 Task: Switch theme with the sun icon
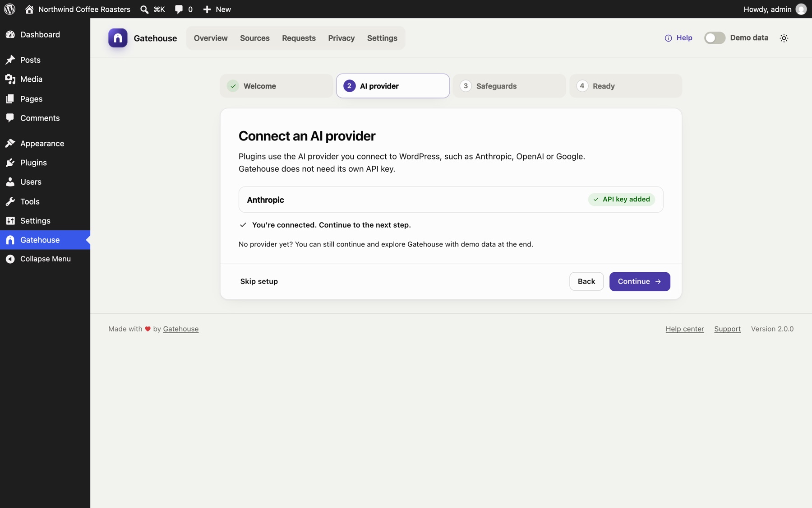click(x=784, y=38)
